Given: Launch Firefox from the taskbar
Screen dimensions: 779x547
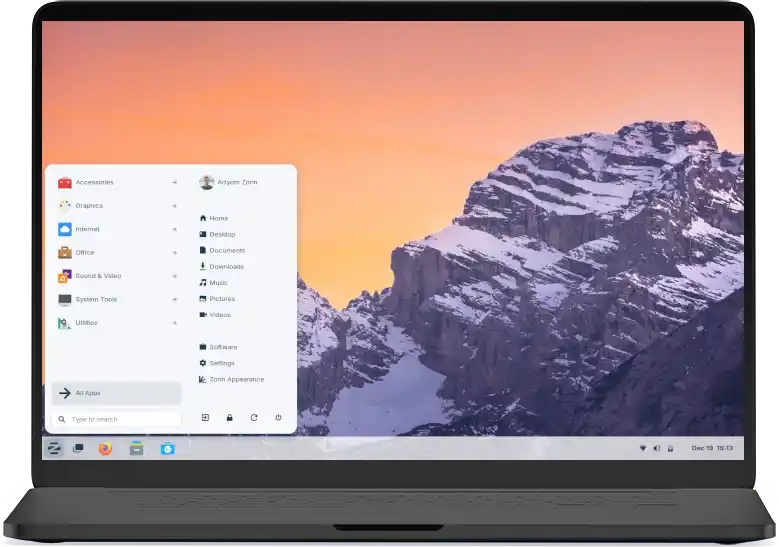Looking at the screenshot, I should (106, 448).
